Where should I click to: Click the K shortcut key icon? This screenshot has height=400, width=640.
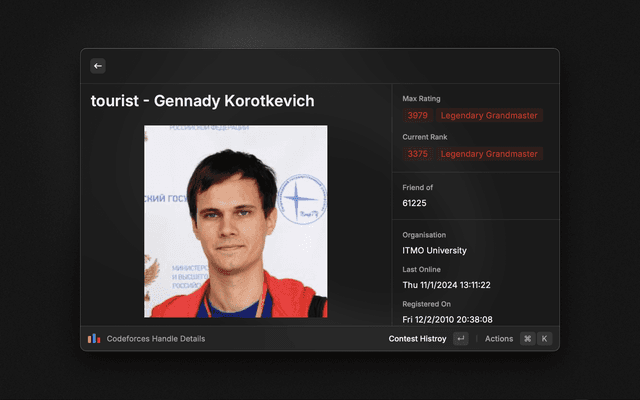pyautogui.click(x=544, y=338)
